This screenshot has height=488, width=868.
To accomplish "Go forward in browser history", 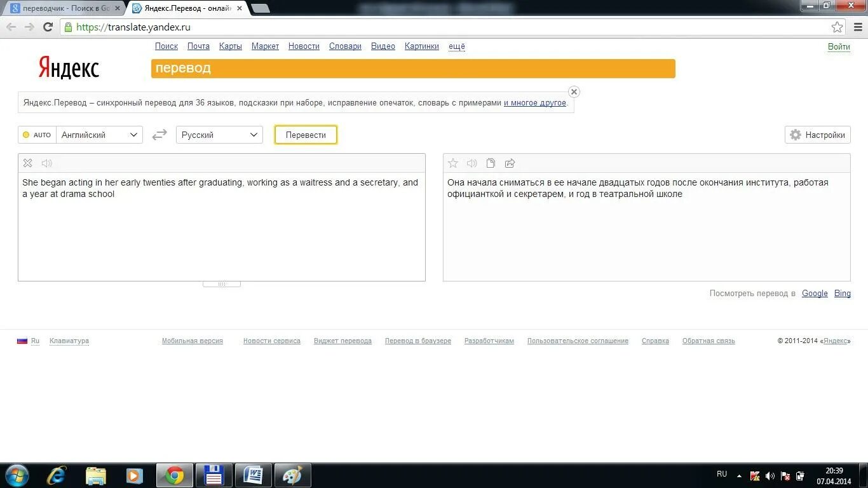I will click(x=29, y=27).
